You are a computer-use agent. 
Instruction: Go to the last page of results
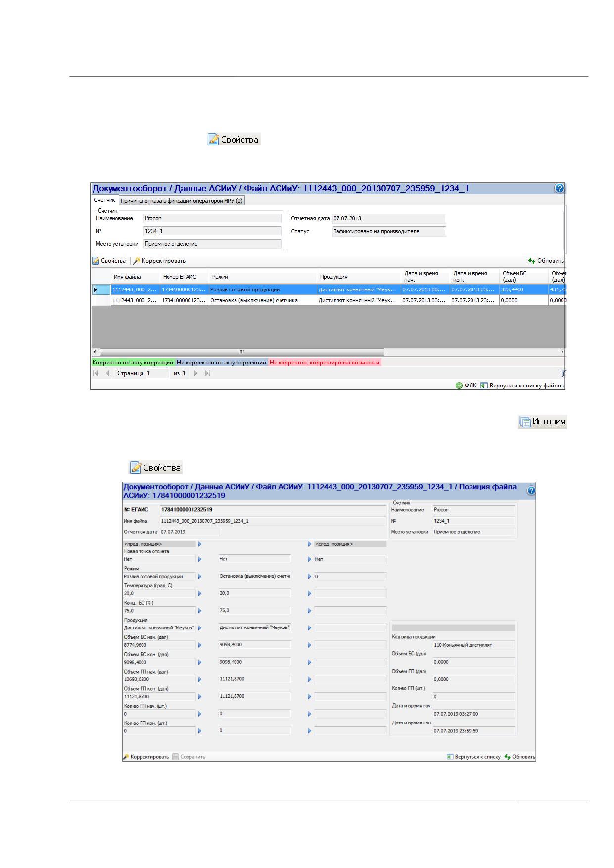pos(208,373)
